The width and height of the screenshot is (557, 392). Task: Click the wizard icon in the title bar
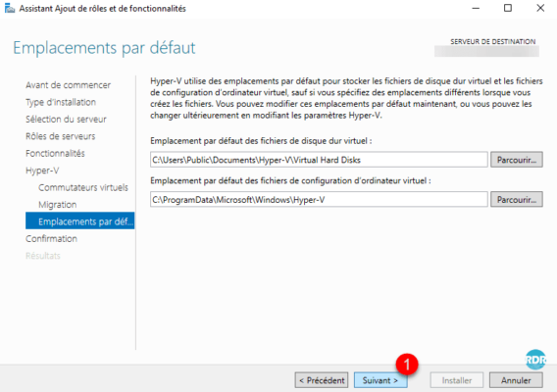[x=10, y=8]
